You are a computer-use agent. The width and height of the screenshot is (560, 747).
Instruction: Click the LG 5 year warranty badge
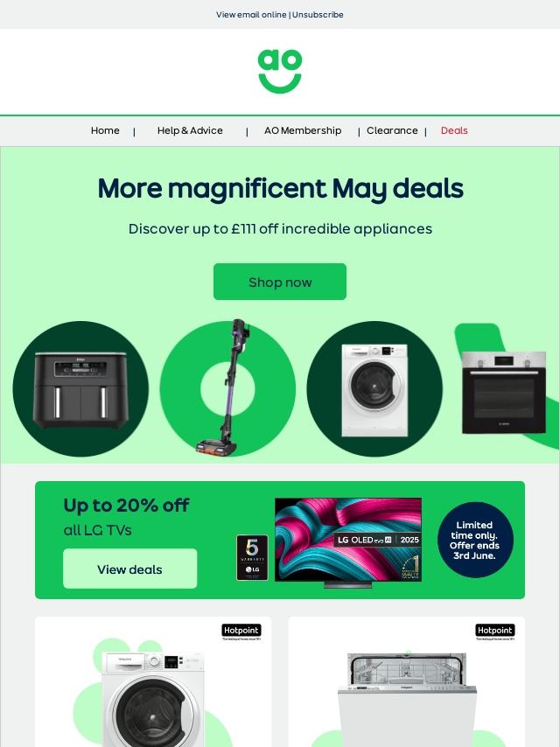[x=252, y=557]
